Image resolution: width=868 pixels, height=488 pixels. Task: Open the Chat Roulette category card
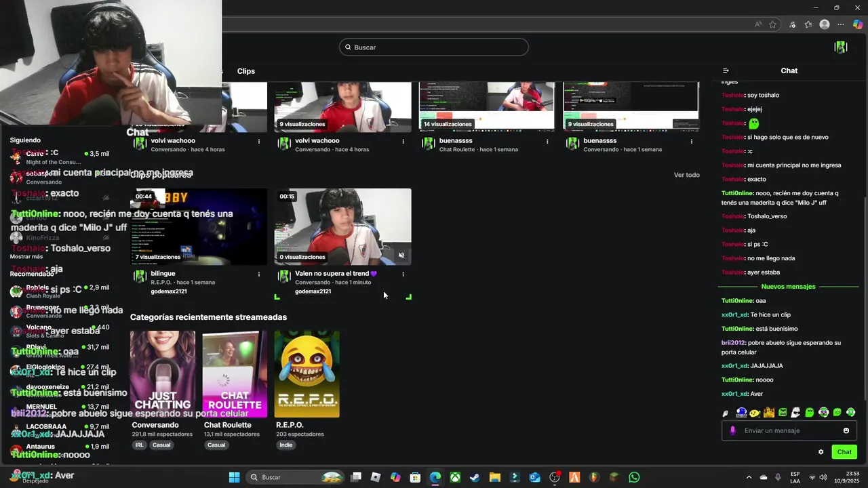coord(235,374)
